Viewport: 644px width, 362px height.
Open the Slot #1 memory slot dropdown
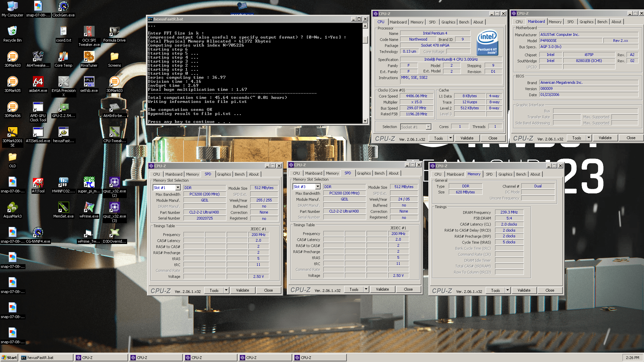[178, 188]
